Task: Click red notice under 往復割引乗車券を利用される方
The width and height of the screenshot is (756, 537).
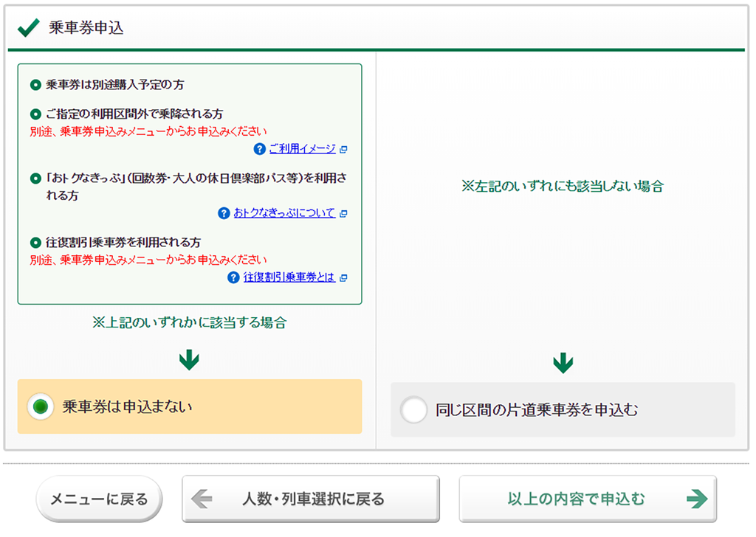Action: click(x=148, y=260)
